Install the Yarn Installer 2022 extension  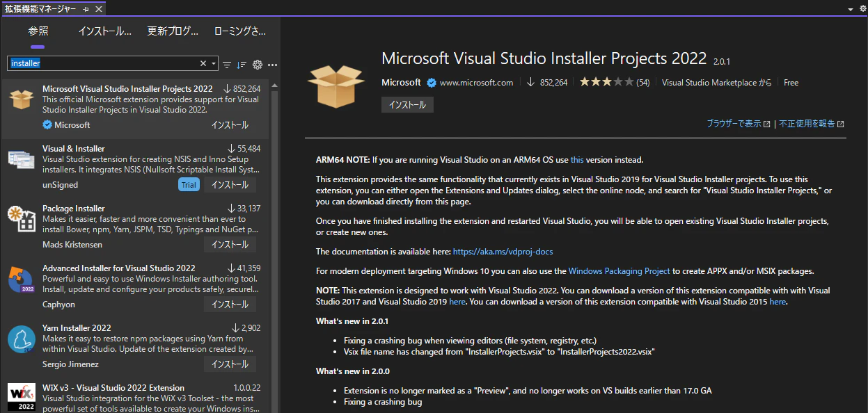[230, 364]
